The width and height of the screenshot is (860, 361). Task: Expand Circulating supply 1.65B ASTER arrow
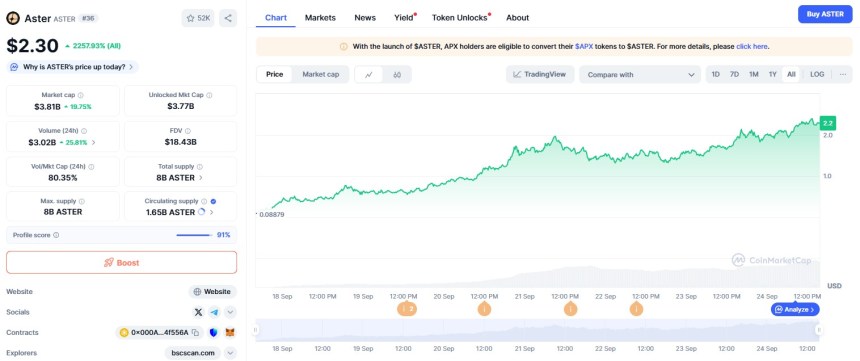click(212, 212)
